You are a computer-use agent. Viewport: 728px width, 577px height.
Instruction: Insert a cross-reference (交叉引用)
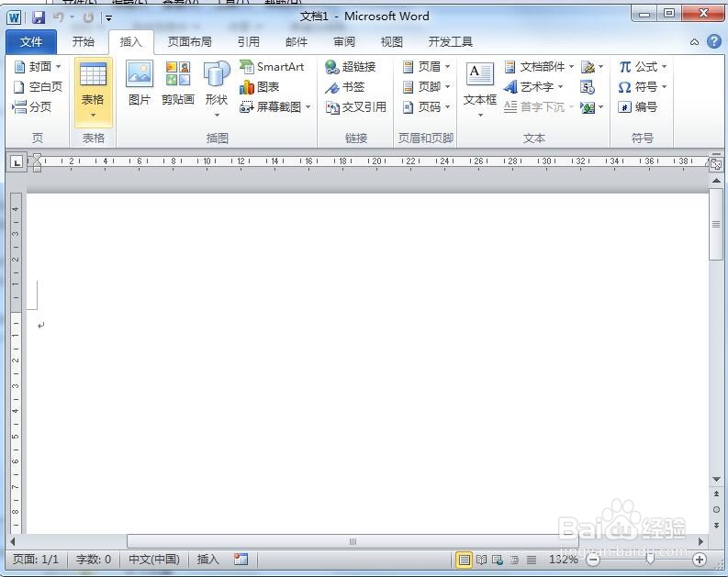coord(356,107)
